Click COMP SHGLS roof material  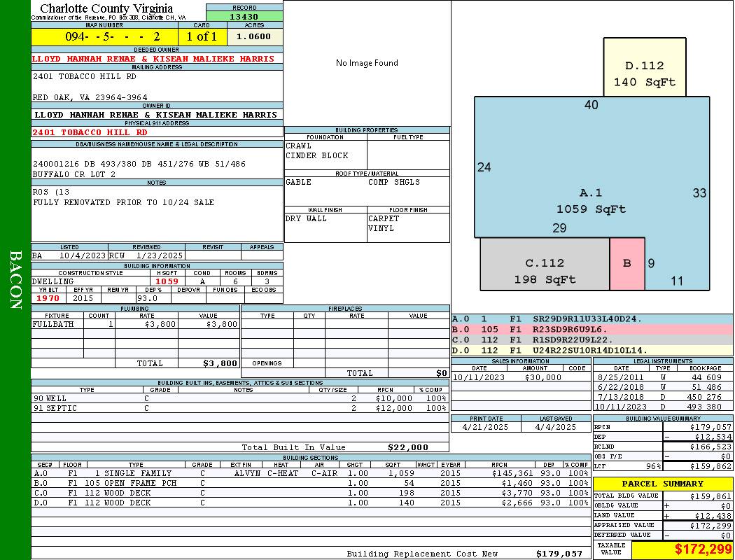(394, 182)
